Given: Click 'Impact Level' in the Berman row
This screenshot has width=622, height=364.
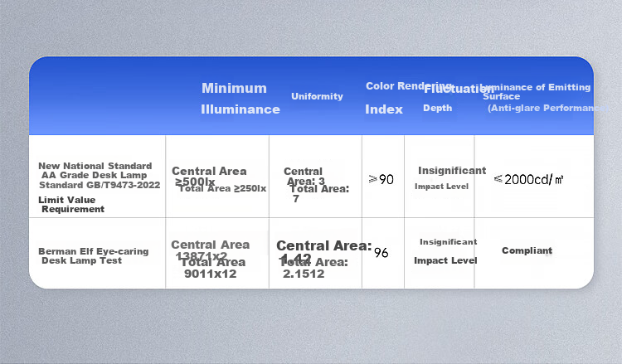Looking at the screenshot, I should (445, 260).
